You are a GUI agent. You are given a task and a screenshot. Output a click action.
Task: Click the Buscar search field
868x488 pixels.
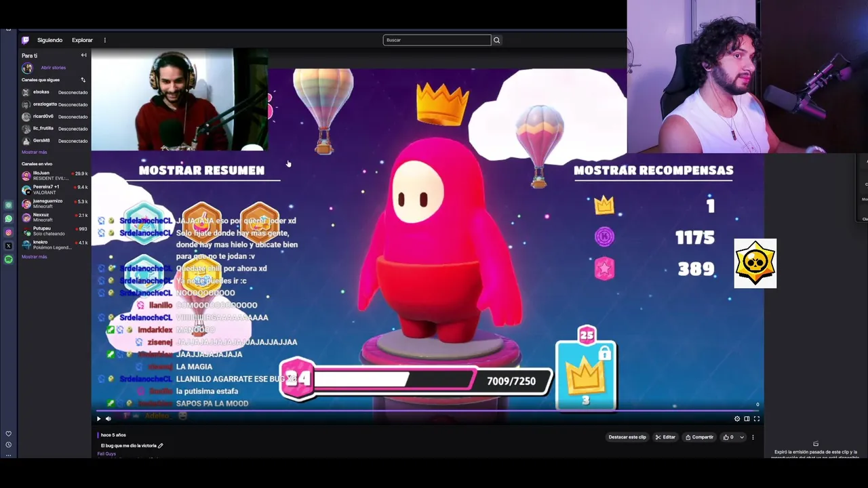point(437,40)
